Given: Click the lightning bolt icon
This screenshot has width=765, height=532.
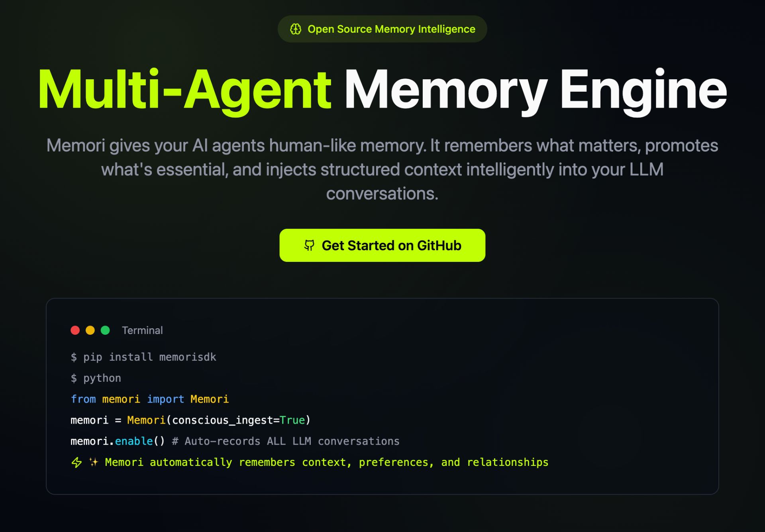Looking at the screenshot, I should coord(76,462).
